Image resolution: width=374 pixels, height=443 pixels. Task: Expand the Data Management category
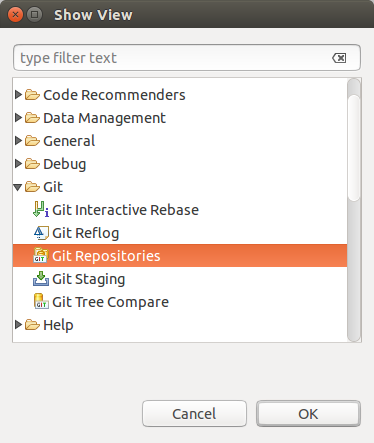coord(18,118)
